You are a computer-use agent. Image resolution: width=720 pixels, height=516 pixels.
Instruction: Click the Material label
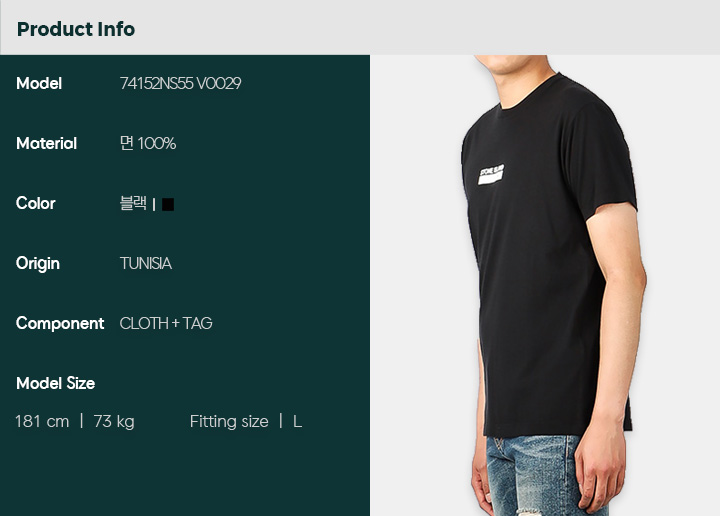(x=46, y=144)
